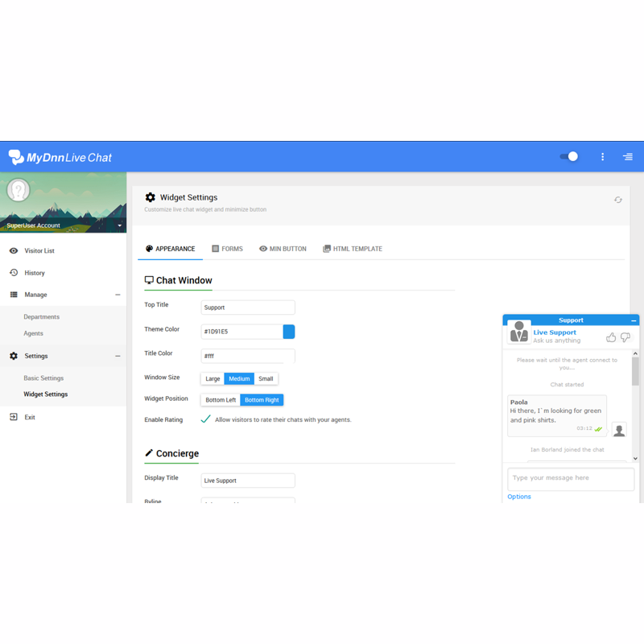The width and height of the screenshot is (644, 644).
Task: Click the green double-check read receipt
Action: click(598, 429)
